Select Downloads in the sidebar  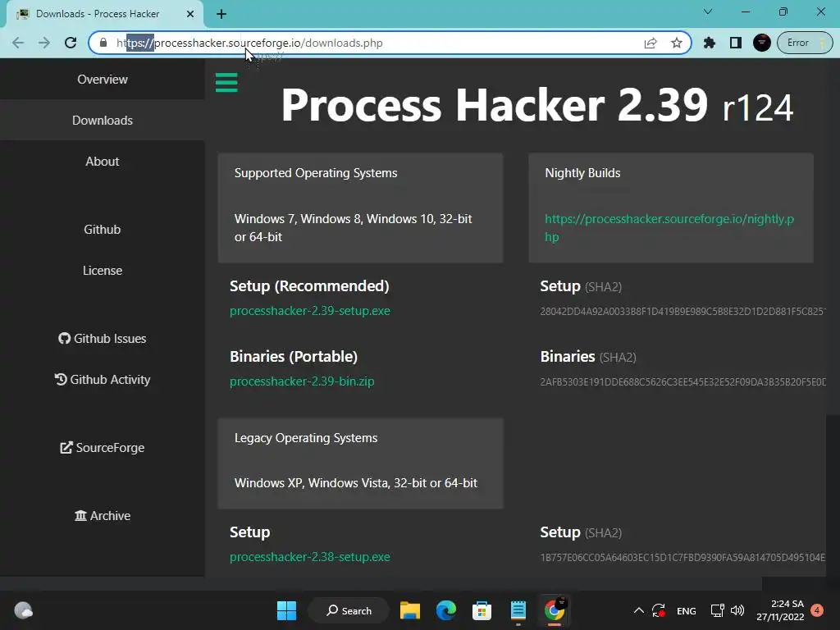tap(103, 121)
